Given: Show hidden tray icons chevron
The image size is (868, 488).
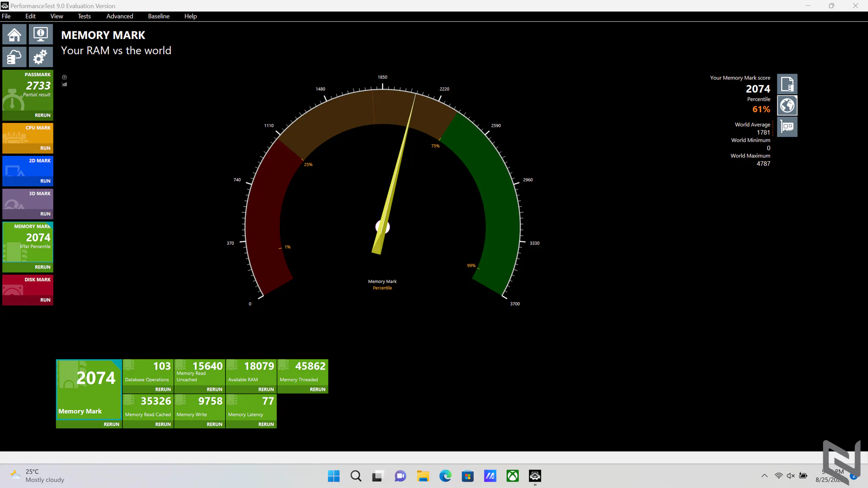Looking at the screenshot, I should 764,476.
